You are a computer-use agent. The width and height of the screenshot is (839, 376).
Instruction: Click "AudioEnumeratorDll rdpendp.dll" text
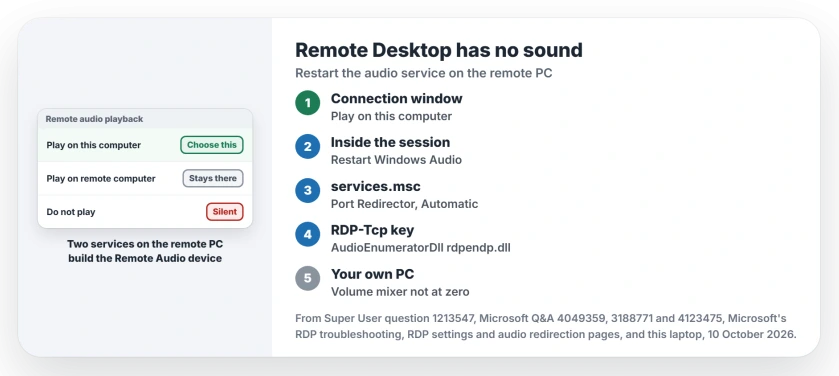(x=421, y=248)
